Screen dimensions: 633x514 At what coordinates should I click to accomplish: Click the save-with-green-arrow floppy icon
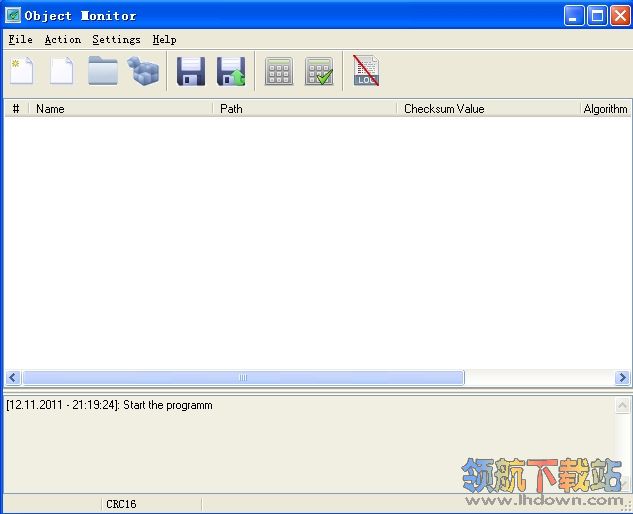[x=232, y=71]
